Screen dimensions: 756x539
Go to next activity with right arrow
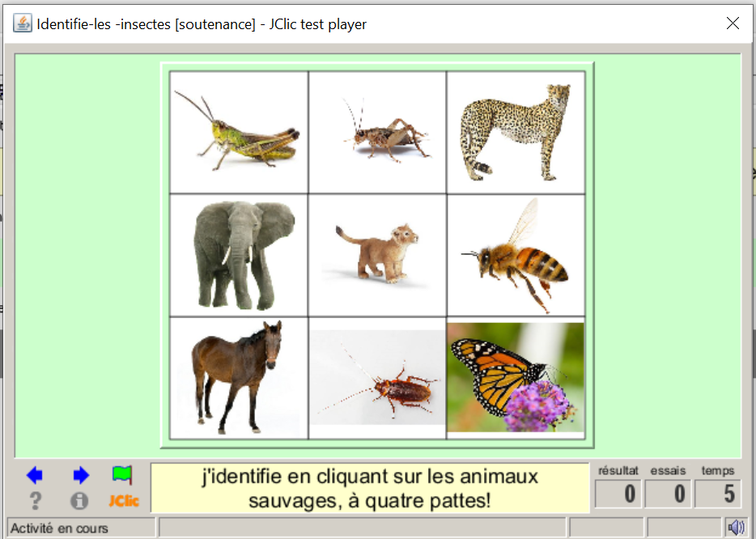coord(81,476)
